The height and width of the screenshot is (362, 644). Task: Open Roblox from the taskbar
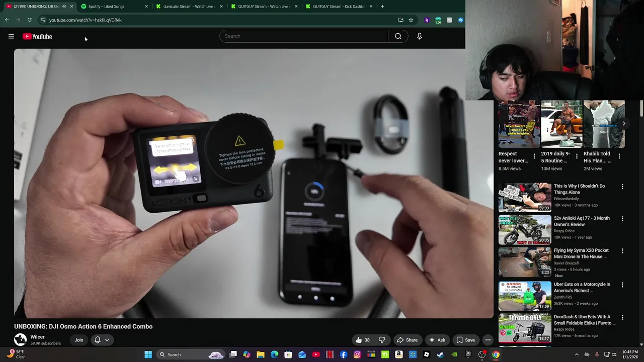coord(427,354)
